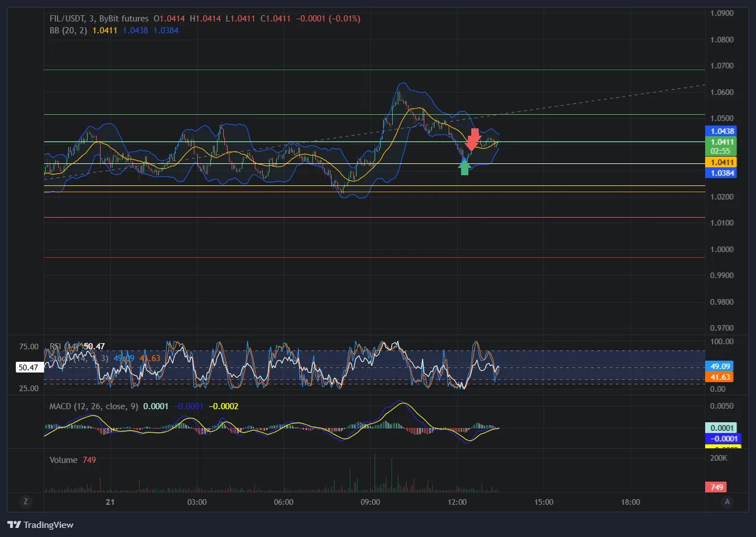The width and height of the screenshot is (756, 537).
Task: Click the green current price label with countdown
Action: point(720,146)
